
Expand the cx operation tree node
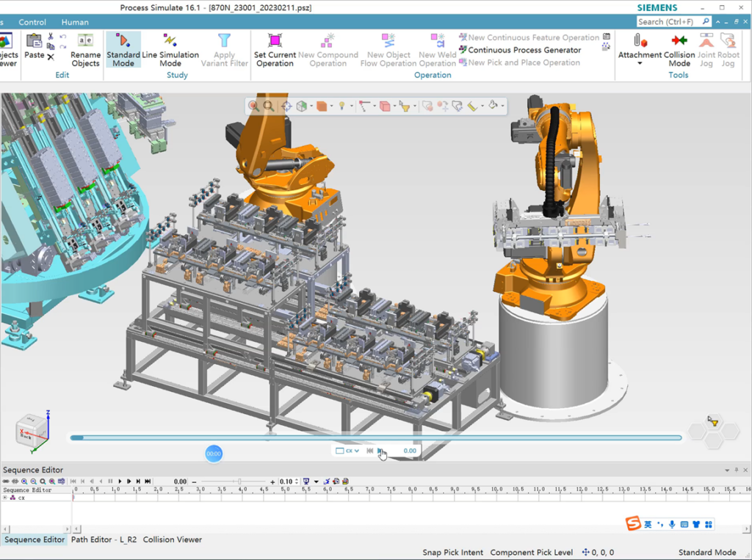pyautogui.click(x=5, y=498)
